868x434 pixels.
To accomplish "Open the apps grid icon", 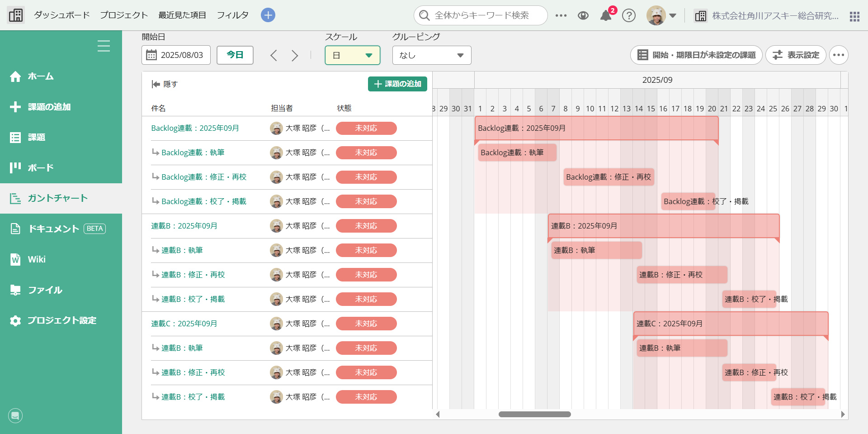I will coord(854,16).
